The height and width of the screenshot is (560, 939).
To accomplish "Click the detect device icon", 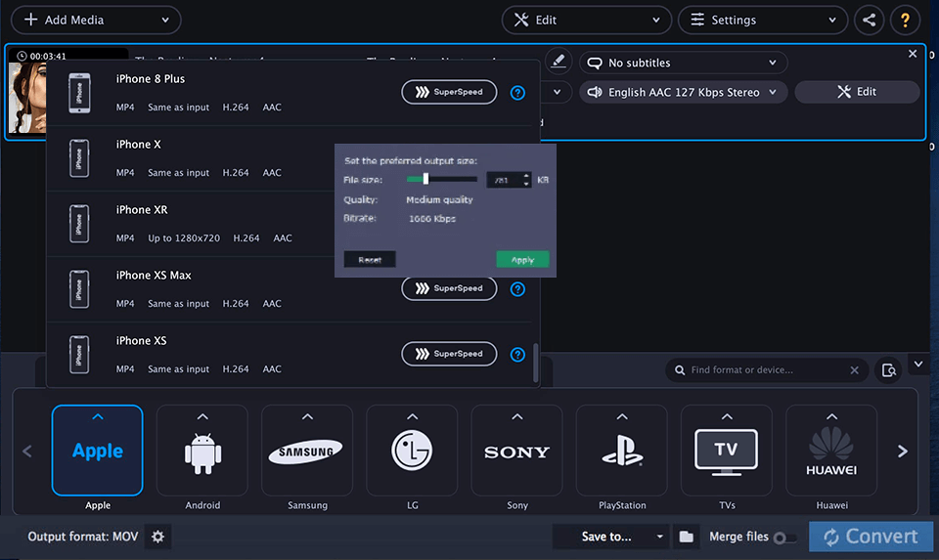I will (888, 370).
